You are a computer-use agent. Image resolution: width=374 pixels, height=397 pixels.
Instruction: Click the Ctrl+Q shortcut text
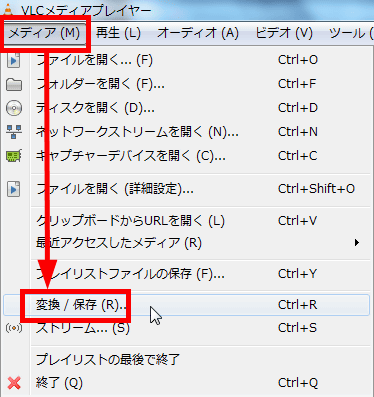[298, 383]
